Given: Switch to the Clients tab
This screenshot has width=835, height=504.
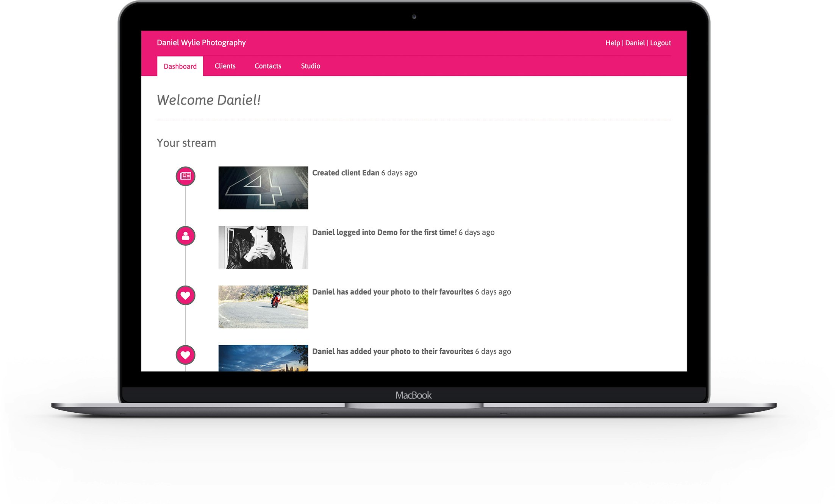Looking at the screenshot, I should [x=225, y=66].
